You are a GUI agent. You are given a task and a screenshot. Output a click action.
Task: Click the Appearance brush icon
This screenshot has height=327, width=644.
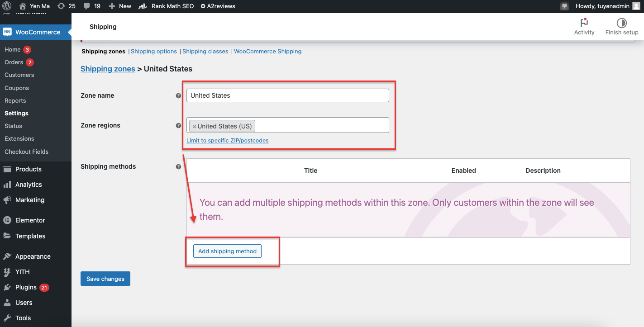coord(7,256)
